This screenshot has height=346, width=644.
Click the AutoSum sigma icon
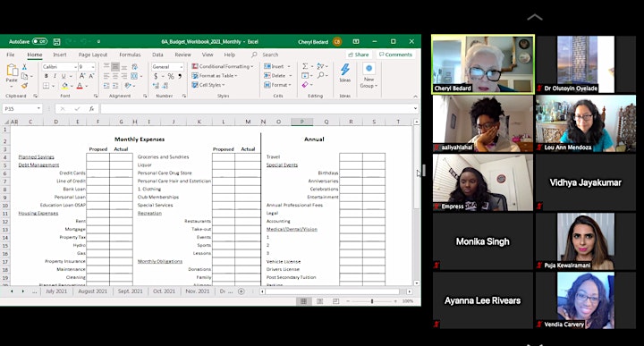click(x=305, y=66)
